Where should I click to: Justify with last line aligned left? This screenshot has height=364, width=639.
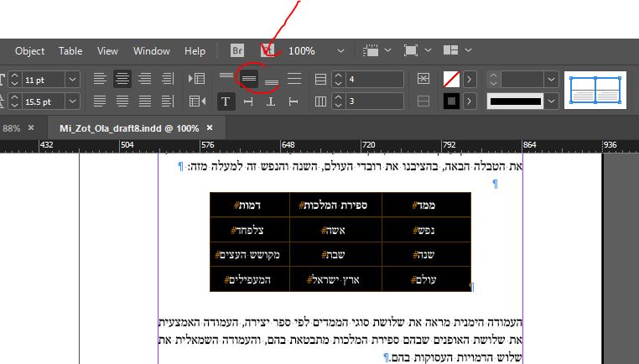pyautogui.click(x=100, y=101)
